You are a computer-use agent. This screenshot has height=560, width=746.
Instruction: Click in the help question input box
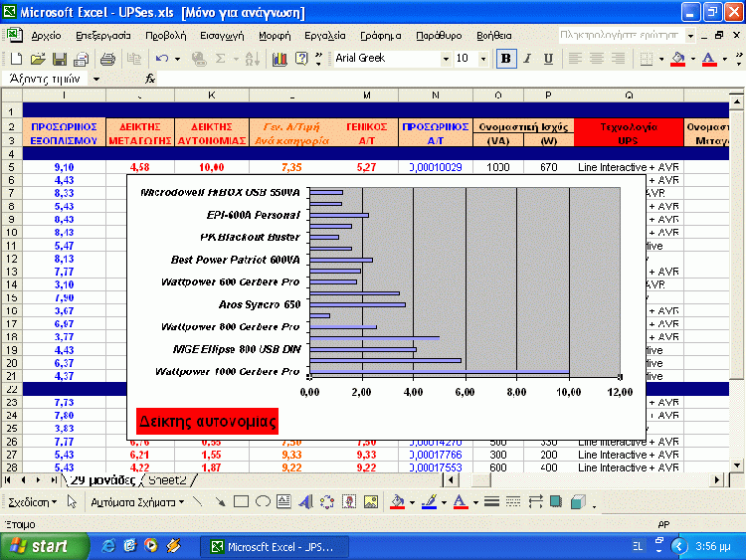[x=621, y=36]
